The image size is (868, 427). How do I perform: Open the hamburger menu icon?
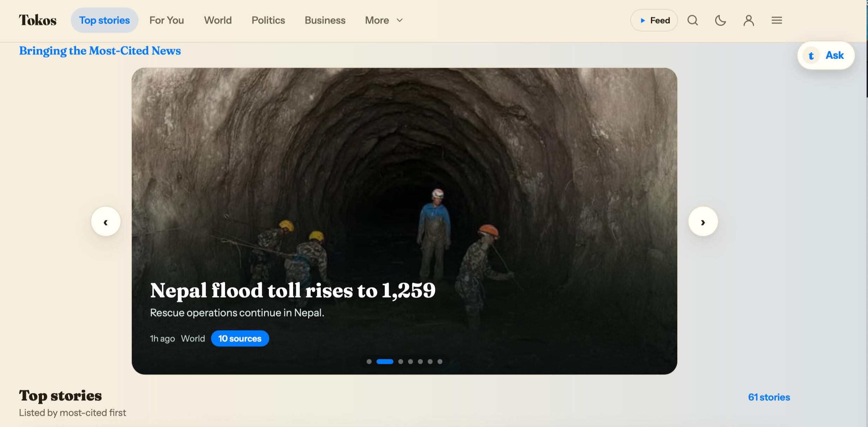coord(777,20)
